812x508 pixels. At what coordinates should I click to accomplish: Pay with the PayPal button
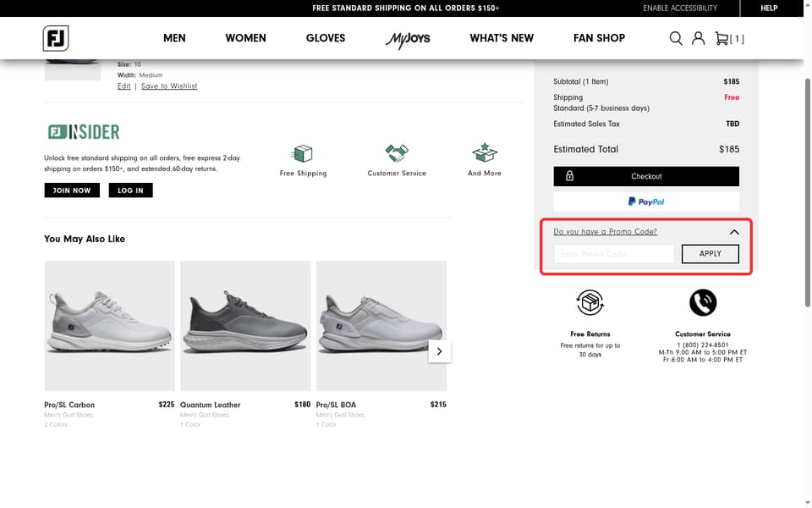point(645,202)
